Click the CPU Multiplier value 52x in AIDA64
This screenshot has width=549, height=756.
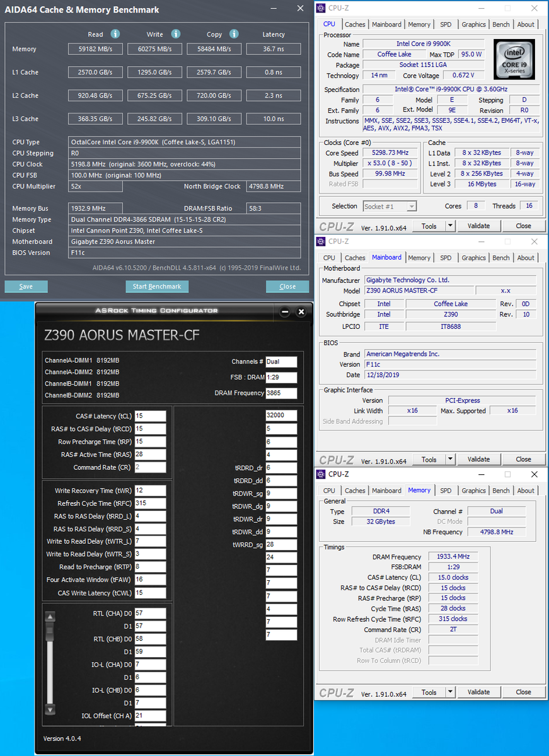point(95,186)
